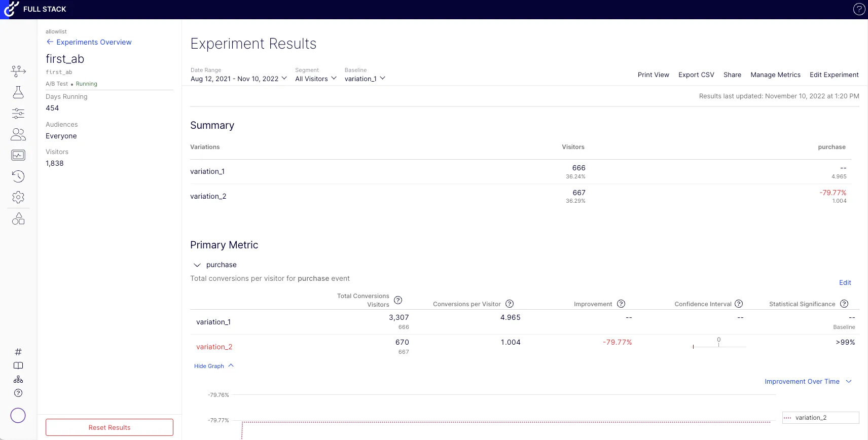
Task: Click the -79.77% value in Summary
Action: [x=833, y=193]
